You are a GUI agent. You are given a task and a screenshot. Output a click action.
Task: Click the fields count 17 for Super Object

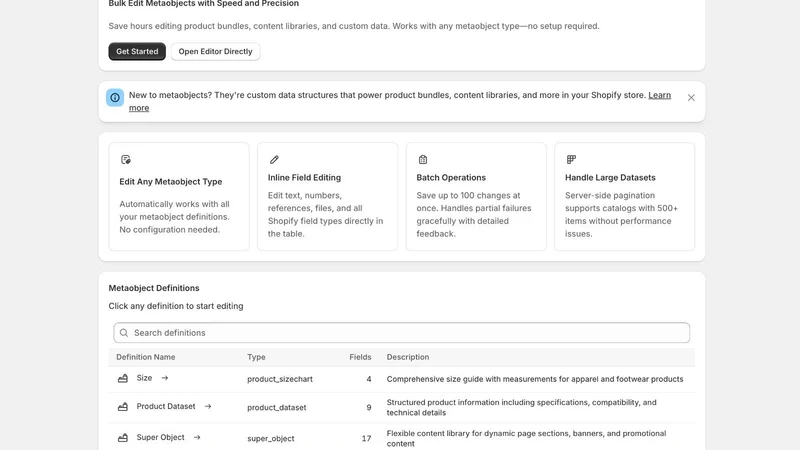coord(366,438)
